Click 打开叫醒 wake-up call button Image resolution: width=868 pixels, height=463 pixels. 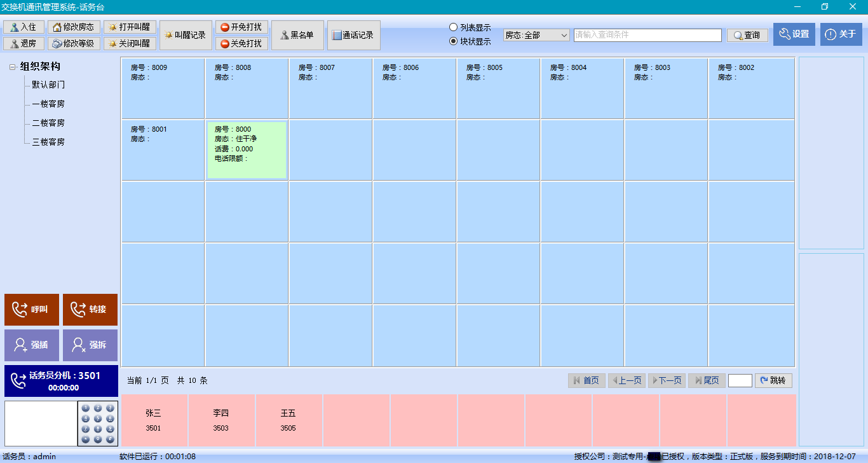(130, 27)
